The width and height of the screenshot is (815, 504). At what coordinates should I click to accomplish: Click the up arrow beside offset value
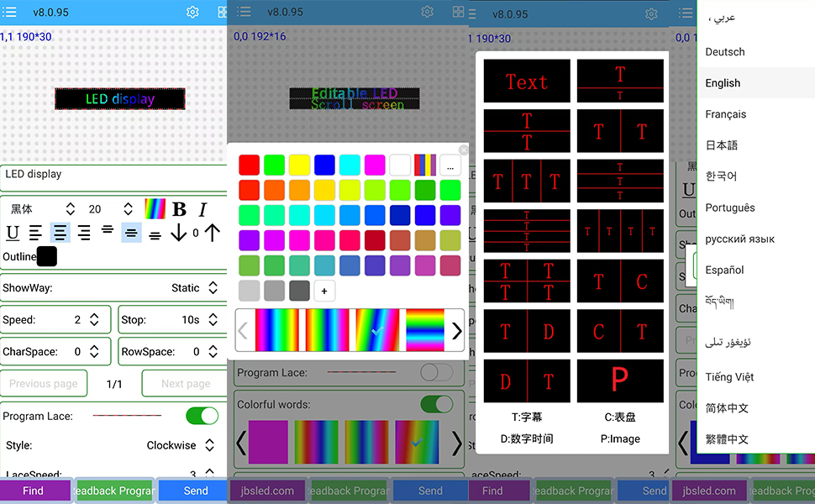pyautogui.click(x=212, y=233)
